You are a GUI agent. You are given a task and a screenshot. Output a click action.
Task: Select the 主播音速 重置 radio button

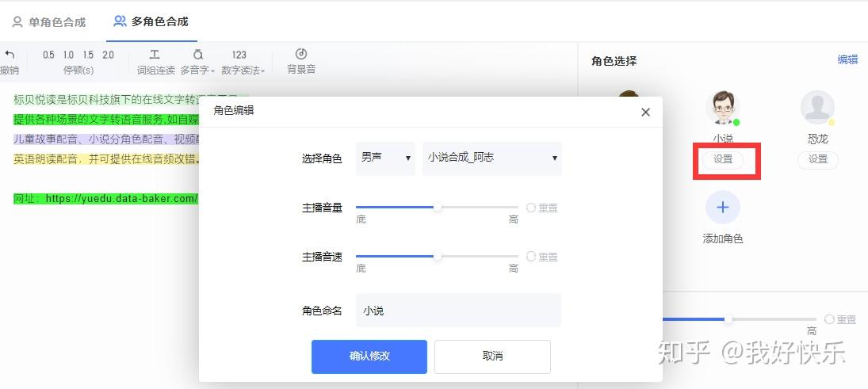click(x=531, y=257)
